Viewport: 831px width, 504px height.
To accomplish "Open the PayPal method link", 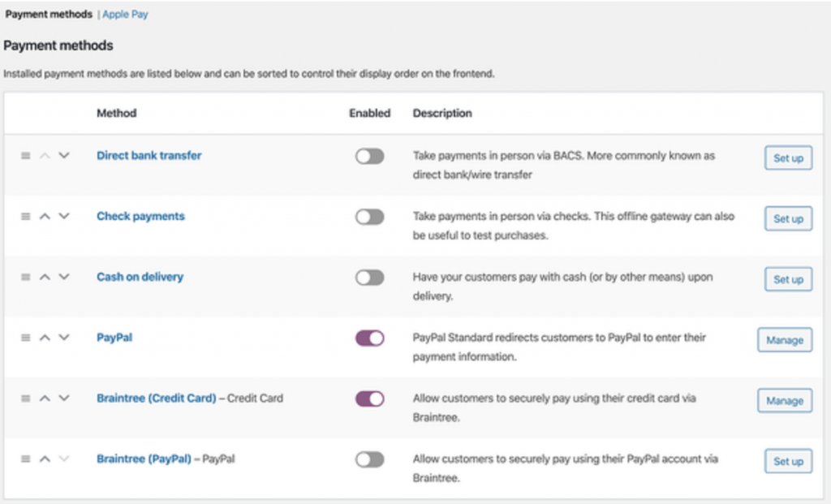I will click(x=114, y=338).
